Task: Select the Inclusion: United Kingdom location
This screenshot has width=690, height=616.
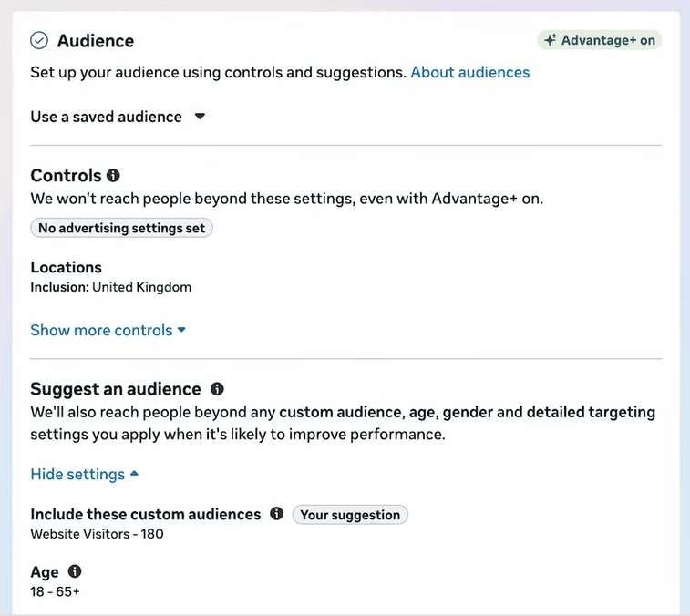Action: click(x=111, y=287)
